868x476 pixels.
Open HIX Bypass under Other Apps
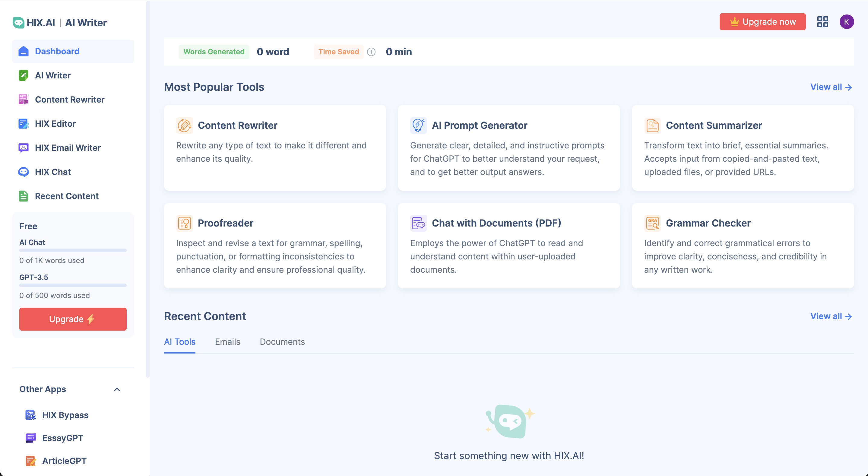pyautogui.click(x=65, y=415)
